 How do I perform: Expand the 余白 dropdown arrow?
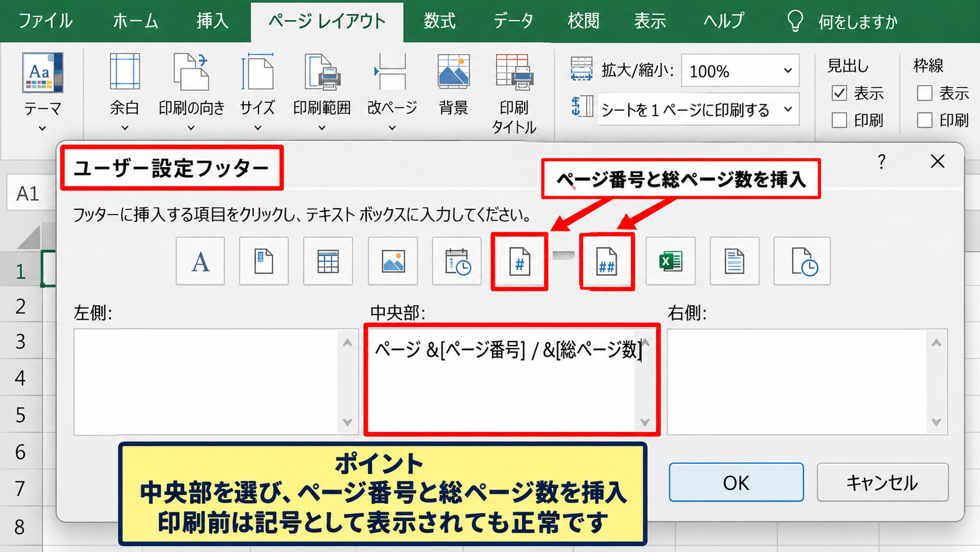pyautogui.click(x=125, y=128)
